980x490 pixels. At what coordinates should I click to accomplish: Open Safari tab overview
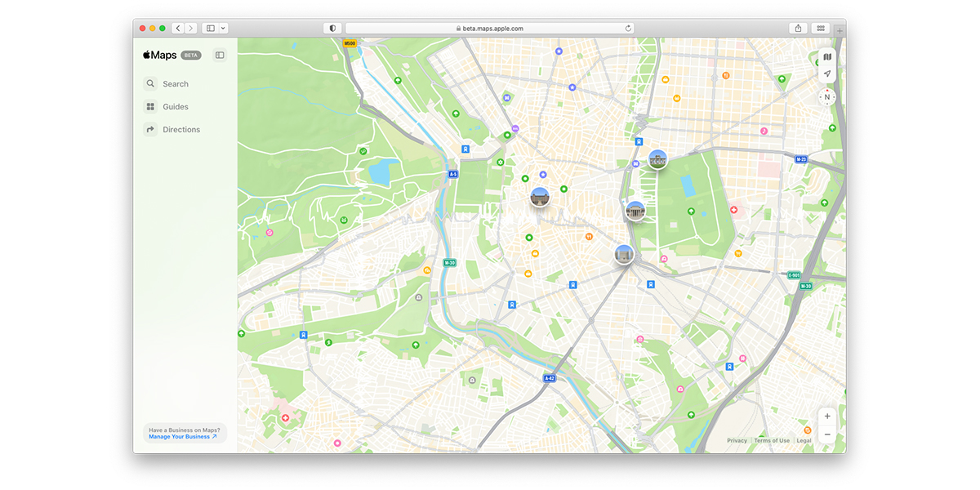pyautogui.click(x=820, y=27)
